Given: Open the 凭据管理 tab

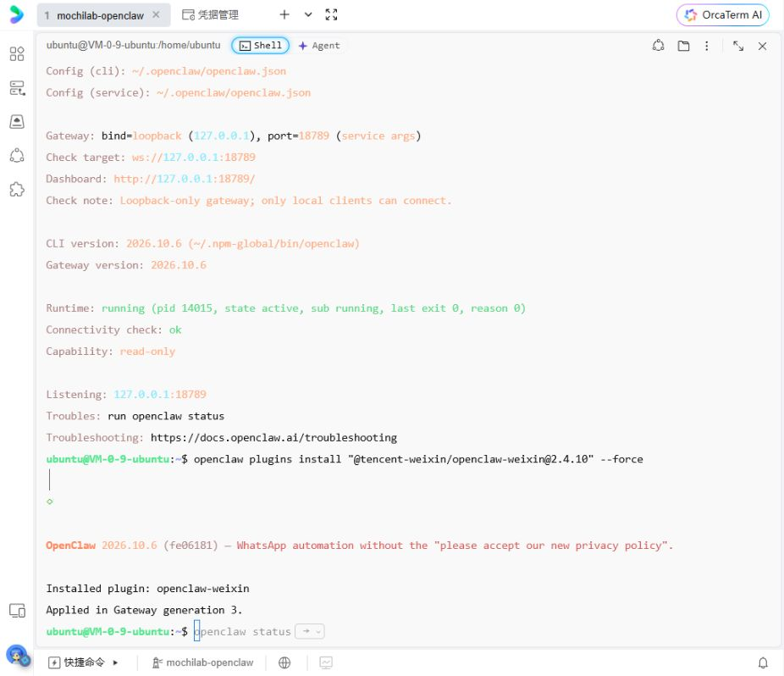Looking at the screenshot, I should pos(210,15).
